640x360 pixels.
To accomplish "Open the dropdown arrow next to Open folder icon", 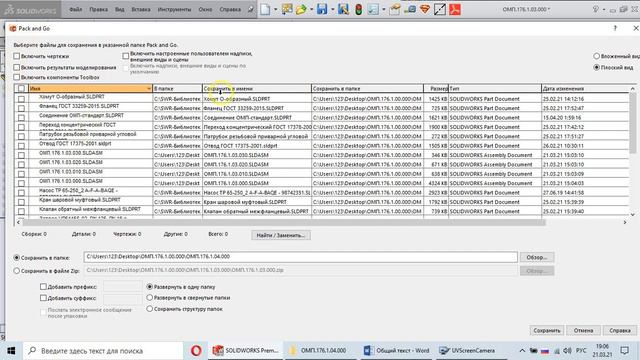I will point(311,9).
